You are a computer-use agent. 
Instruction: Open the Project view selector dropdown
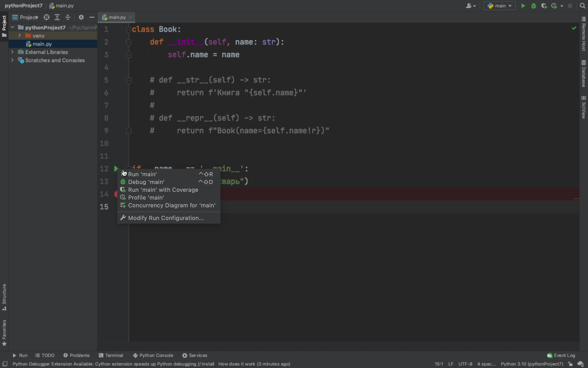[26, 17]
